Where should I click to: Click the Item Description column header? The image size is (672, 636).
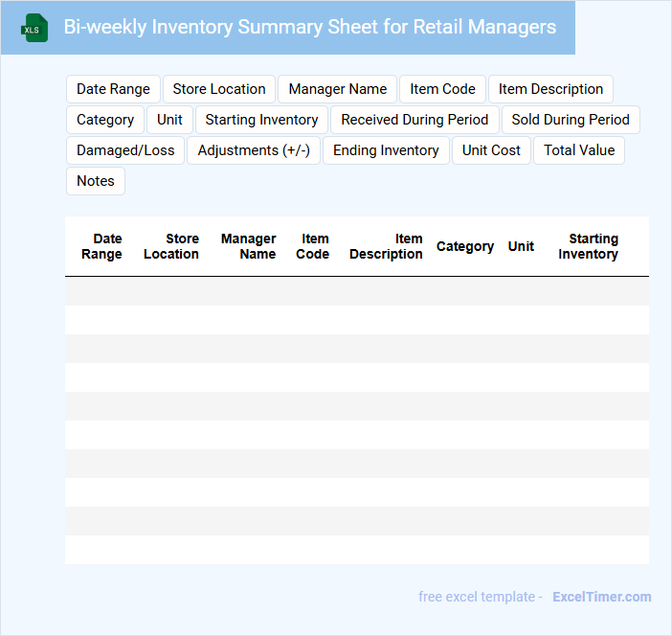pos(386,246)
